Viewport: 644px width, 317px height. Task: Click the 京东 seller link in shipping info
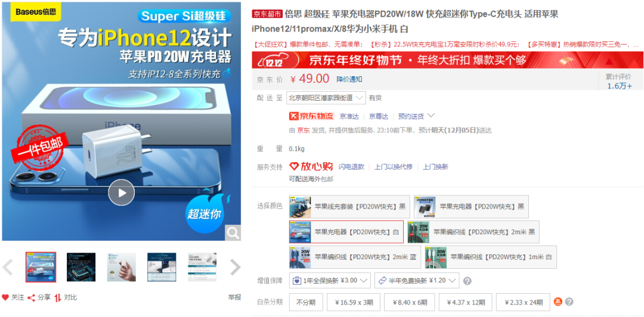pyautogui.click(x=303, y=130)
